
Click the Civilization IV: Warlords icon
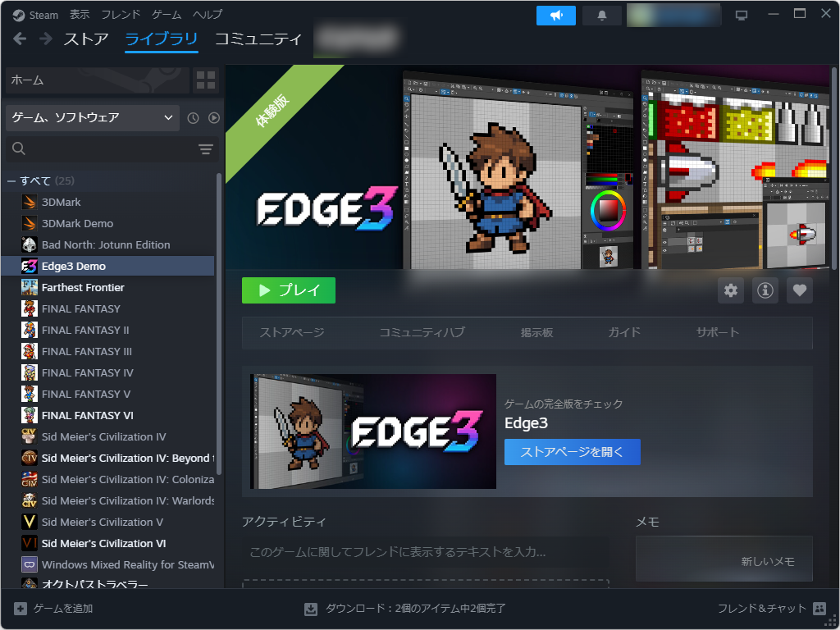pyautogui.click(x=29, y=500)
